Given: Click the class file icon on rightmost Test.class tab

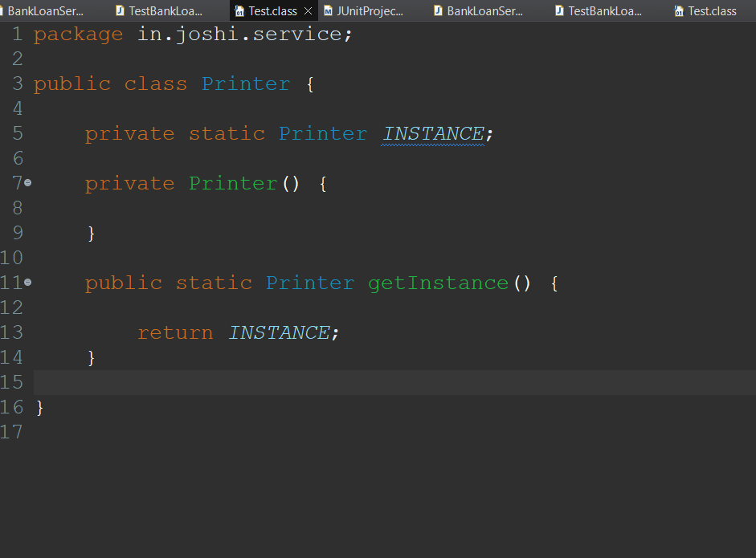Looking at the screenshot, I should pyautogui.click(x=679, y=11).
